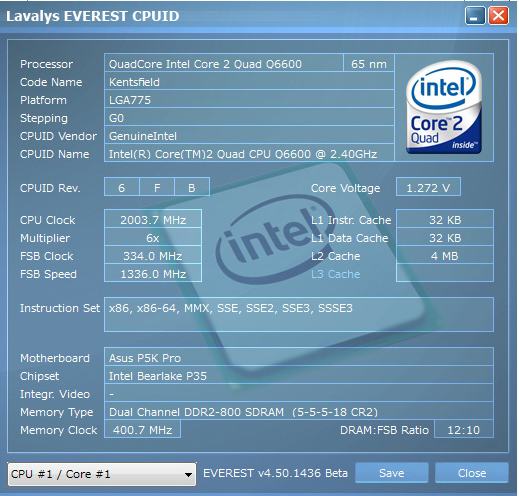Click the CPUID Rev. cell showing F
This screenshot has width=519, height=496.
pos(157,188)
